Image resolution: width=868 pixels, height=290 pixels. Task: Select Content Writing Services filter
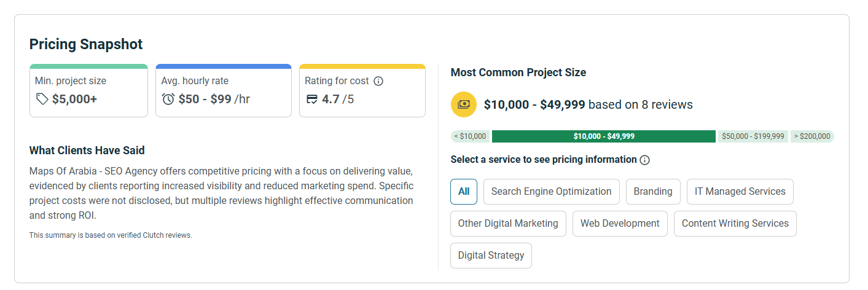point(735,224)
